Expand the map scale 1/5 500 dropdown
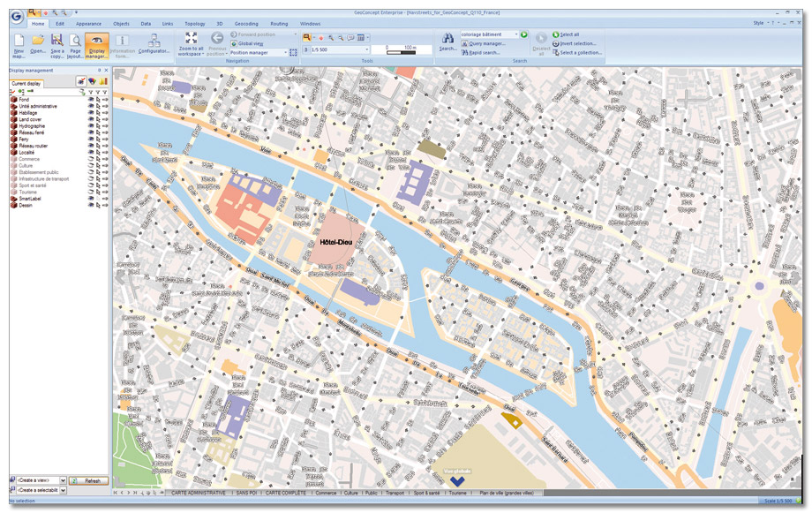This screenshot has width=812, height=513. tap(366, 50)
